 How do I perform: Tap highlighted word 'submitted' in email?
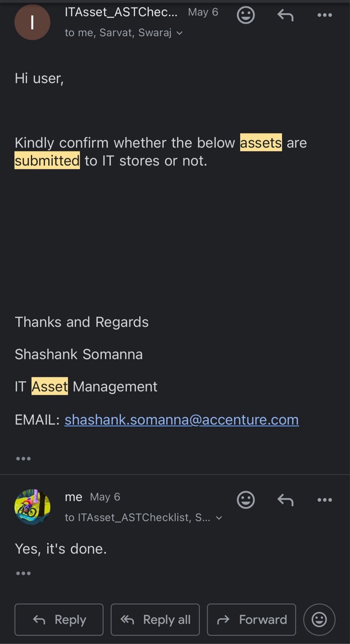pos(47,161)
